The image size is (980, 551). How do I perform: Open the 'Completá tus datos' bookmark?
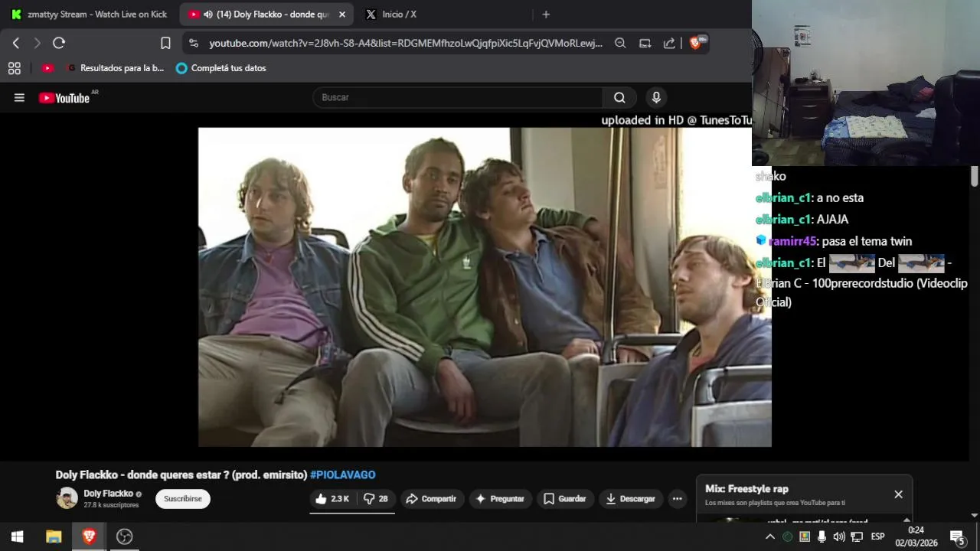[x=220, y=68]
